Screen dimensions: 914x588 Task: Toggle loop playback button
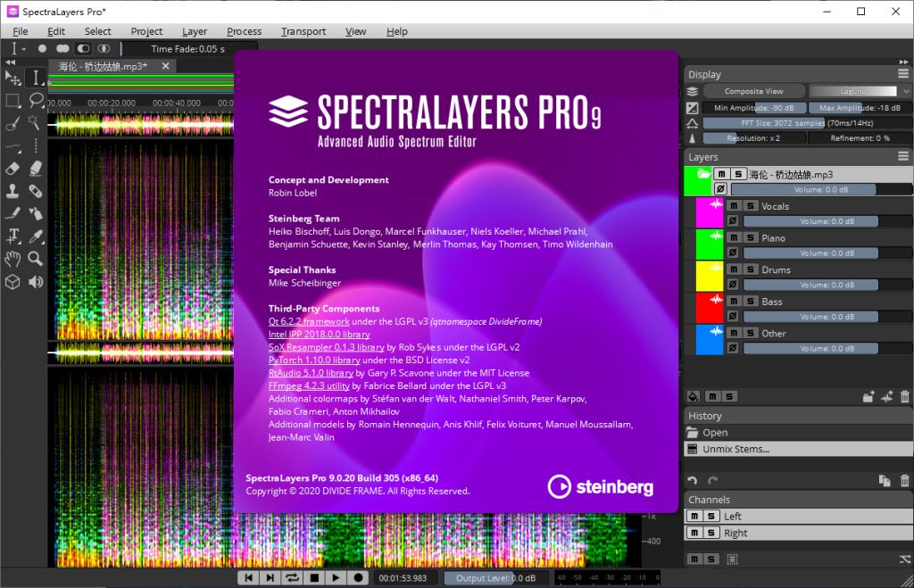pos(292,577)
